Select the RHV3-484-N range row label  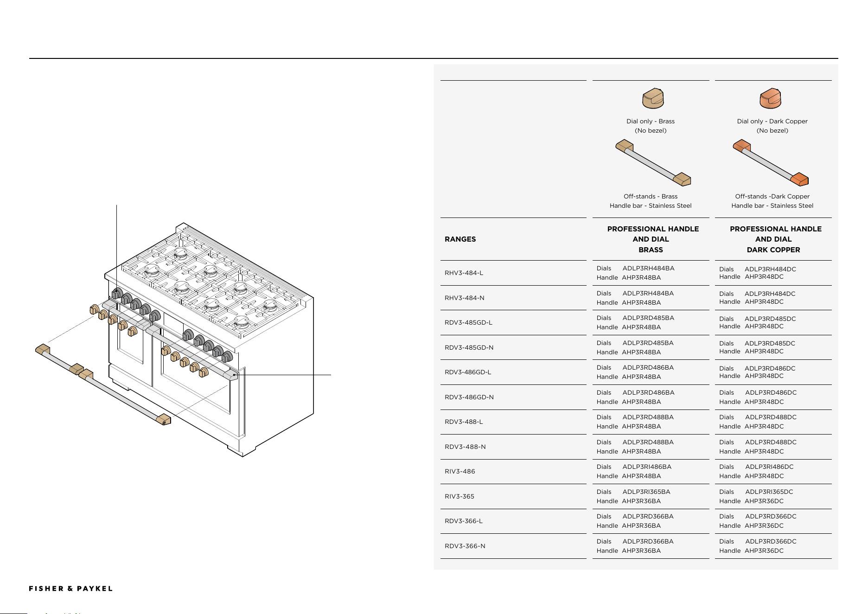tap(465, 298)
